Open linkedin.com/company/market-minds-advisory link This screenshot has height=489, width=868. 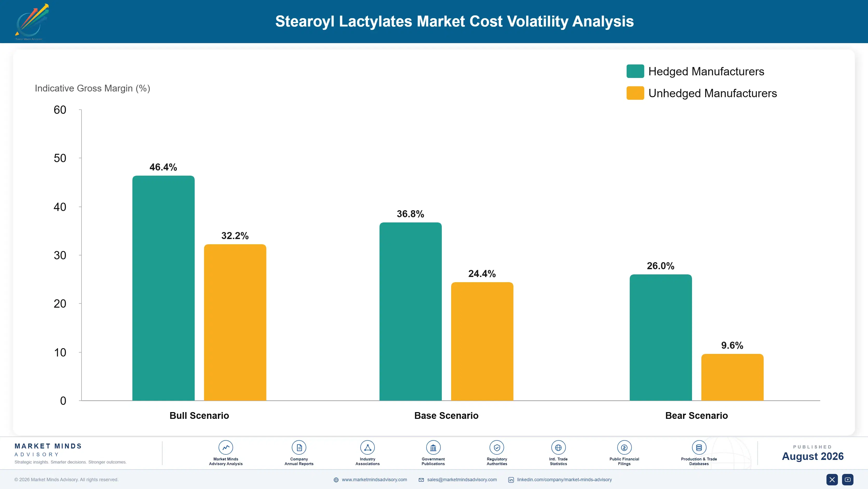point(564,480)
